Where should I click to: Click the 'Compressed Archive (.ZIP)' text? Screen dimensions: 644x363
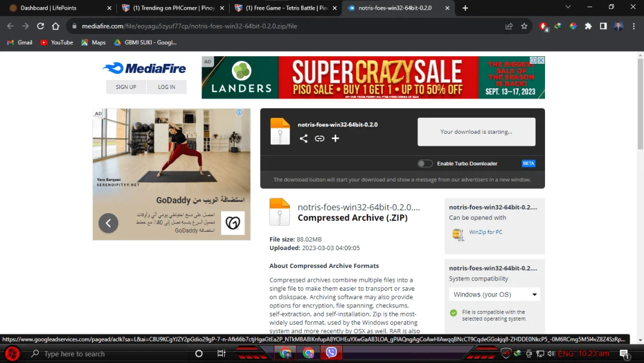(352, 218)
